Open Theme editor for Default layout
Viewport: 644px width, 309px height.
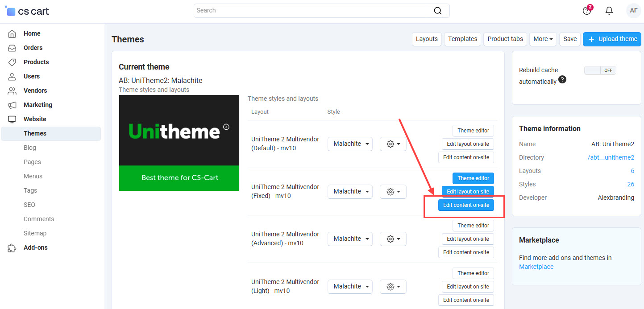pos(473,131)
